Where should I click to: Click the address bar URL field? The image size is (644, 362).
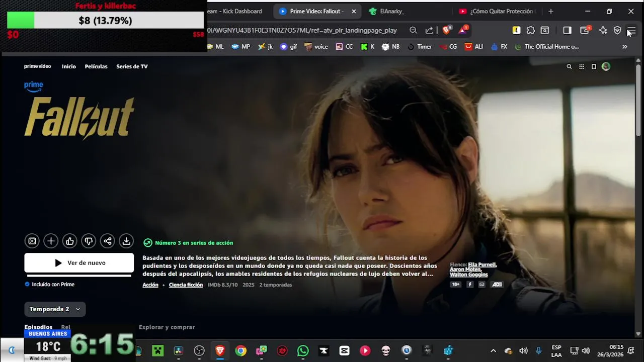point(302,30)
